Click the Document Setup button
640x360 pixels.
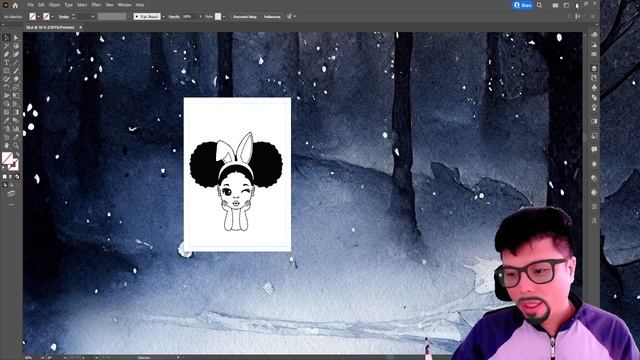245,17
